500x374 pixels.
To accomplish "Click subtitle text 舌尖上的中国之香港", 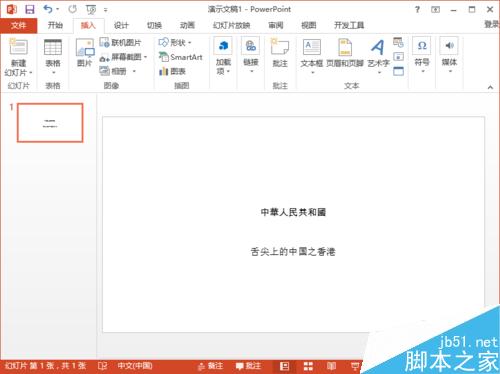I will pos(293,252).
